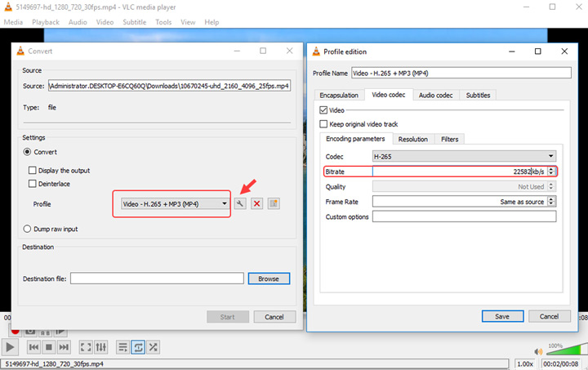This screenshot has width=588, height=370.
Task: Select the Encoding parameters sub-tab
Action: pyautogui.click(x=355, y=139)
